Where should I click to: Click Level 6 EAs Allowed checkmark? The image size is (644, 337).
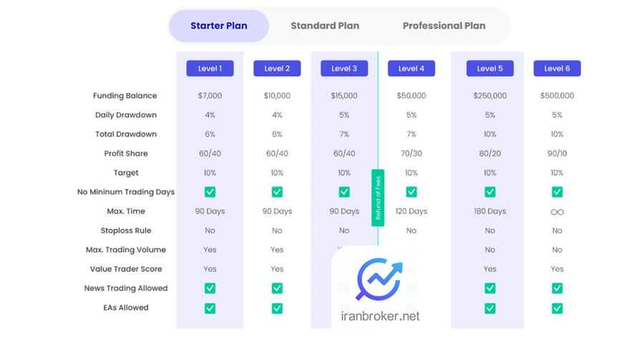(x=557, y=308)
